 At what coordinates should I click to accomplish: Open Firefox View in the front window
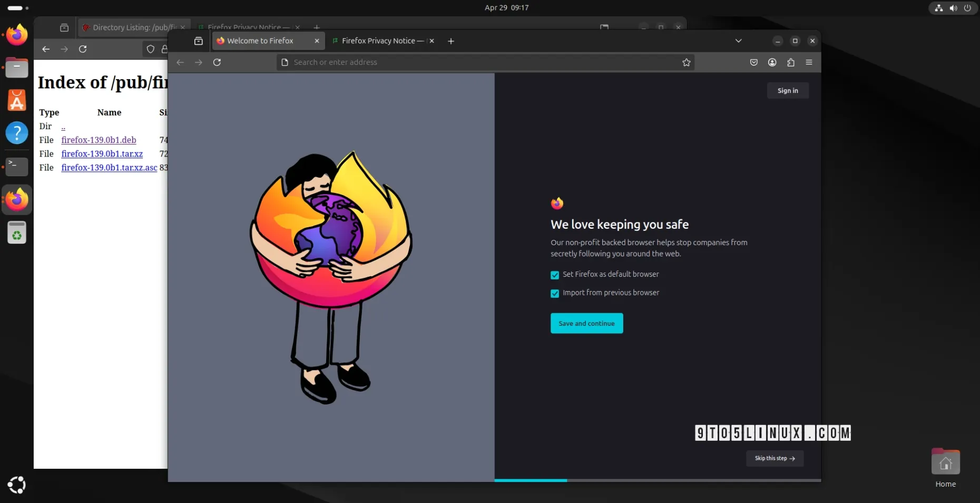click(199, 41)
